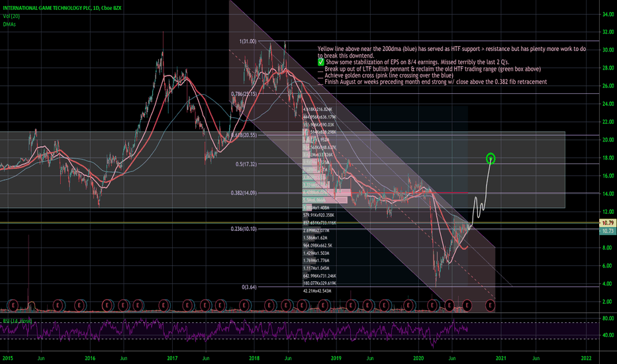Screen dimensions: 617x364
Task: Select the 0.236(10.10) fib level label
Action: pyautogui.click(x=244, y=229)
